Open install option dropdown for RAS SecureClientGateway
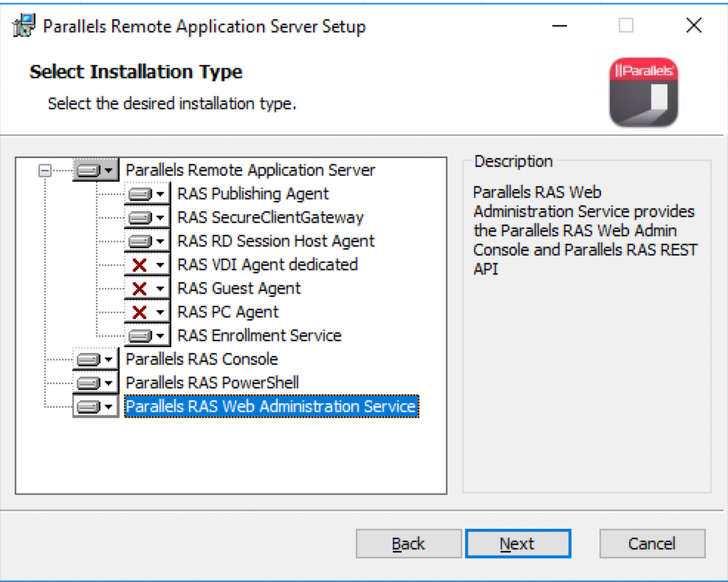The width and height of the screenshot is (728, 582). pos(147,217)
